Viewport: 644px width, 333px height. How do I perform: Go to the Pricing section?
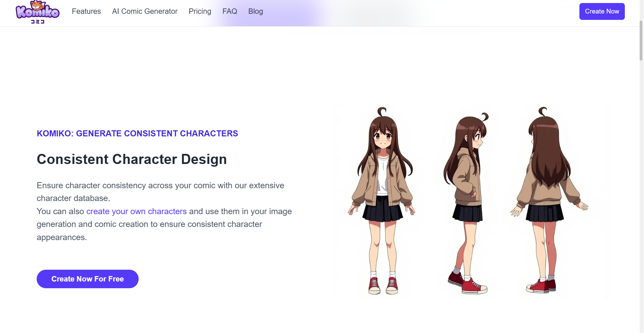200,11
